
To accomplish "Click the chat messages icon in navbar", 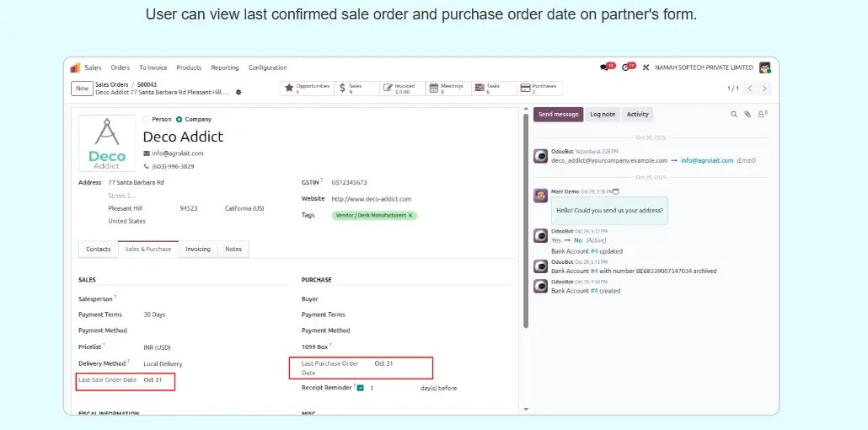I will point(604,67).
